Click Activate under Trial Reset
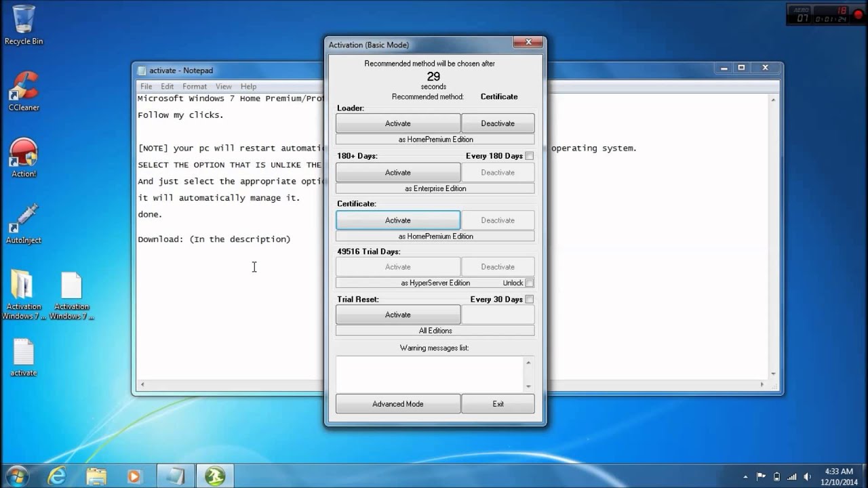 coord(398,314)
